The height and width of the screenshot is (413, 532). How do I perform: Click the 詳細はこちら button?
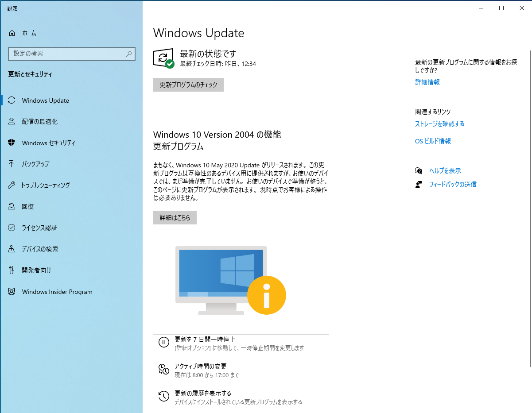point(175,217)
